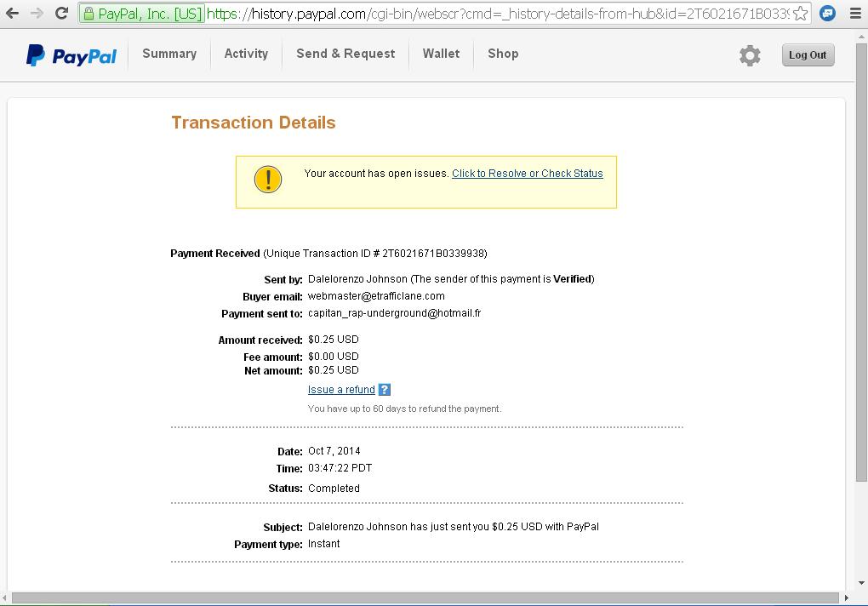Bookmark this page with the star icon
Viewport: 868px width, 606px height.
pyautogui.click(x=800, y=14)
